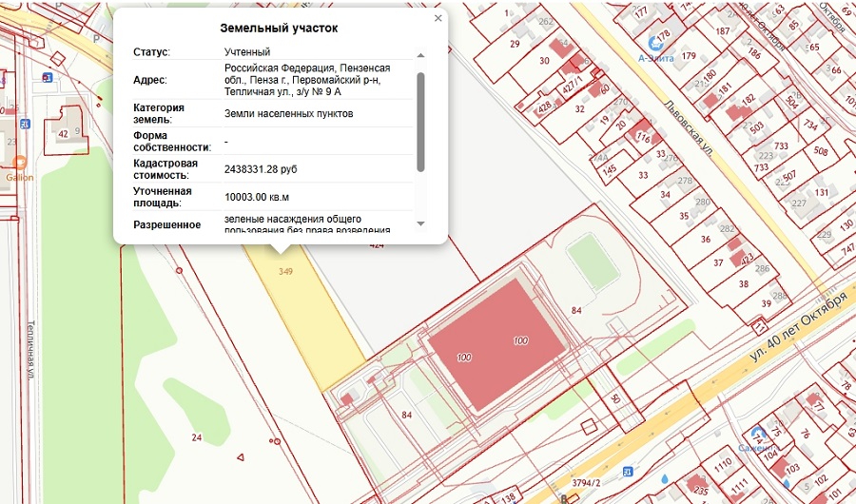
Task: Click the red building labeled 100
Action: pos(496,344)
